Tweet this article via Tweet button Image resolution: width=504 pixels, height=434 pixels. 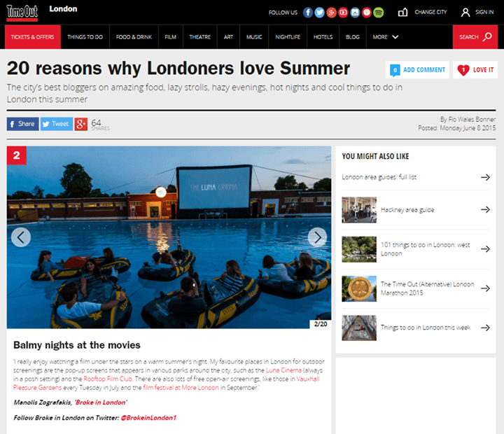click(x=57, y=124)
